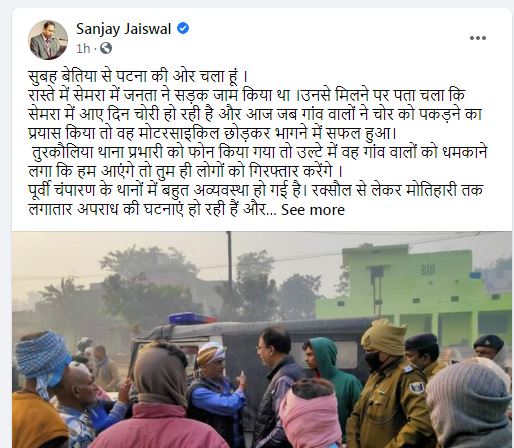Open the post's 1h timestamp link
This screenshot has height=448, width=514.
[83, 49]
